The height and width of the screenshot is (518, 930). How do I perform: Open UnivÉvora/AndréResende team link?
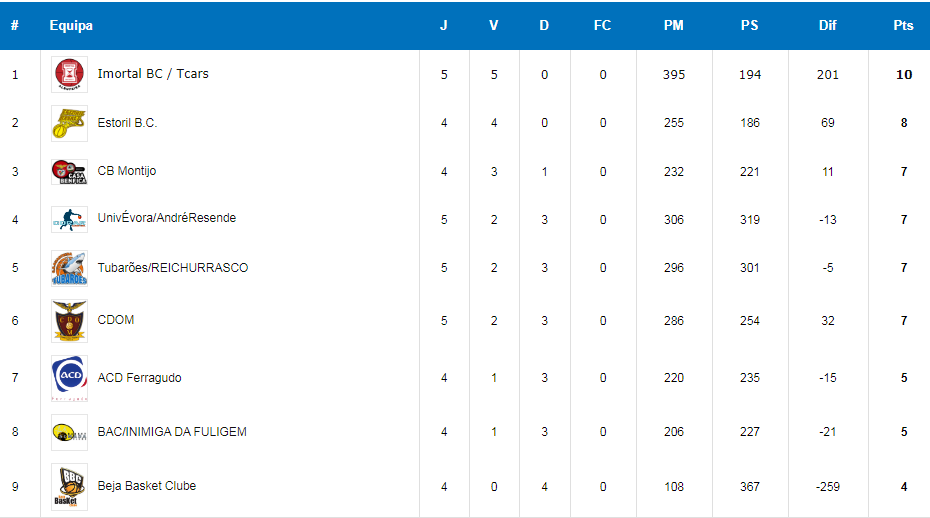coord(167,218)
